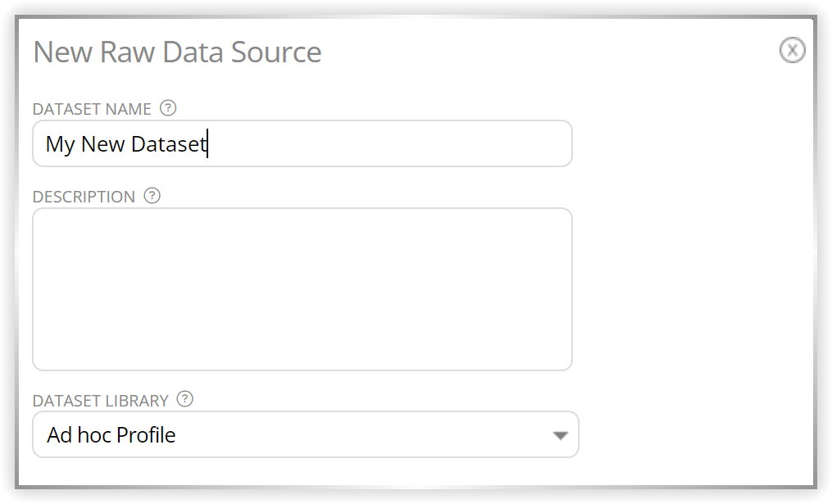The height and width of the screenshot is (504, 832).
Task: Click the word 'My' in Dataset Name
Action: pyautogui.click(x=60, y=145)
